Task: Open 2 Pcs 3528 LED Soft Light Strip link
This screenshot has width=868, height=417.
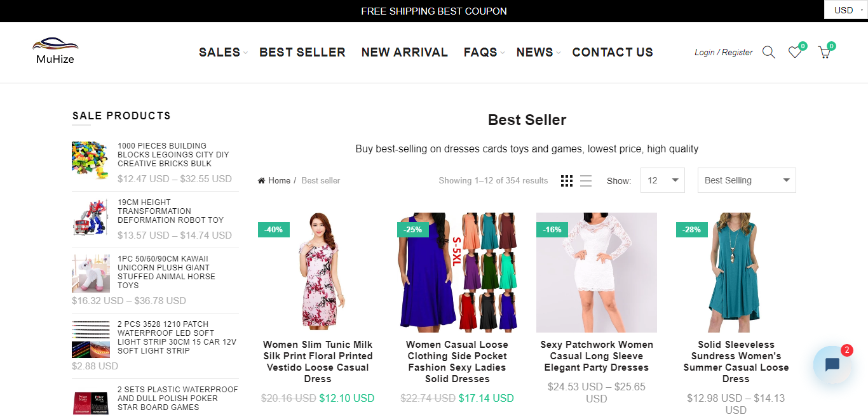Action: point(177,337)
